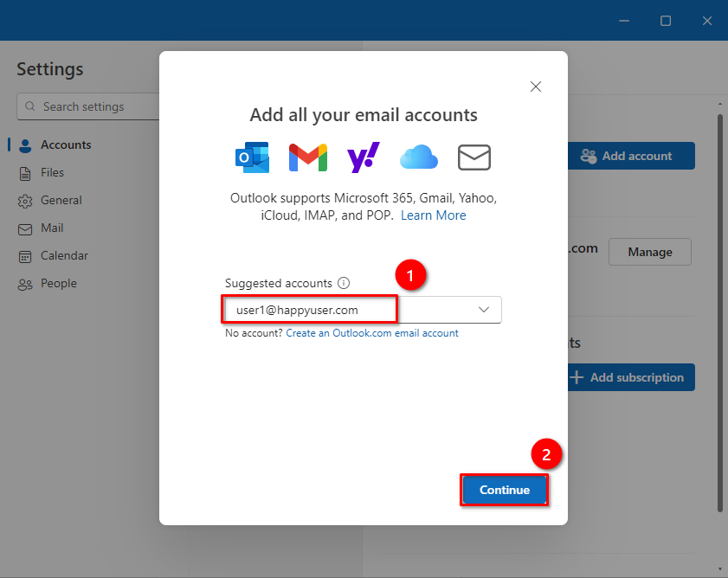
Task: Expand the Suggested accounts dropdown arrow
Action: [x=484, y=310]
